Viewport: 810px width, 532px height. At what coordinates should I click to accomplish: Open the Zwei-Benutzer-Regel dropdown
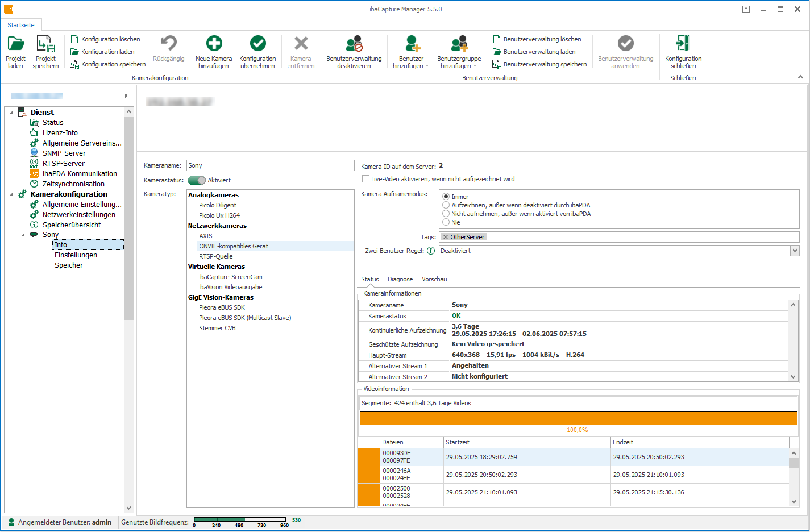click(x=794, y=251)
